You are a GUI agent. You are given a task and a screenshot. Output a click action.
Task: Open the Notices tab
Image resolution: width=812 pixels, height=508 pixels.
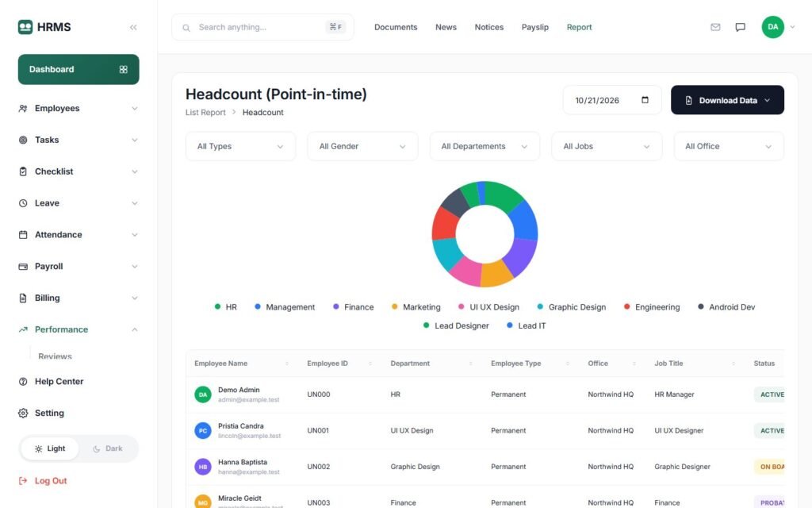(488, 27)
